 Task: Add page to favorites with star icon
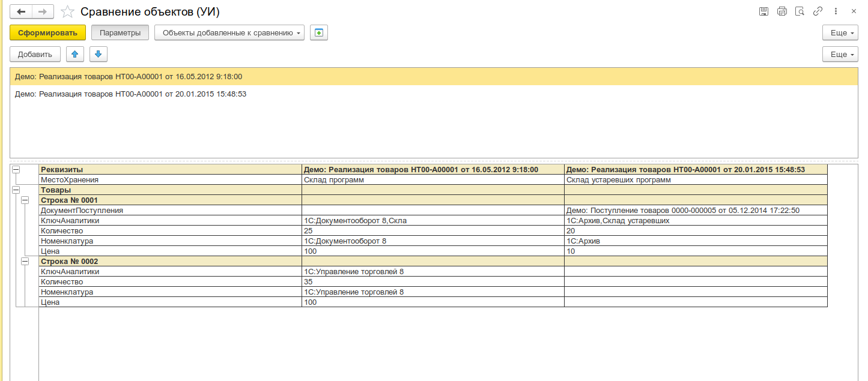point(68,11)
